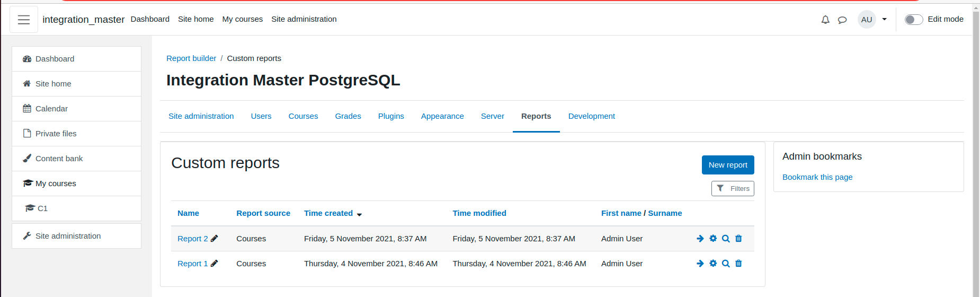Click the arrow icon for Report 2
Image resolution: width=980 pixels, height=297 pixels.
tap(700, 239)
